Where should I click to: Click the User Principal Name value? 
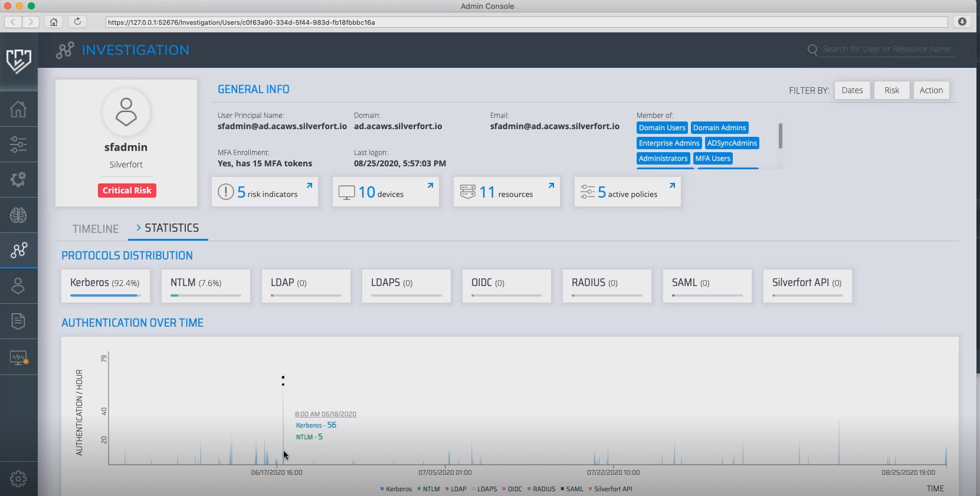point(282,126)
